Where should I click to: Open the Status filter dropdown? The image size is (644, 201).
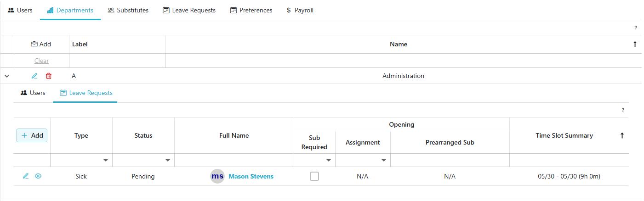pos(168,160)
